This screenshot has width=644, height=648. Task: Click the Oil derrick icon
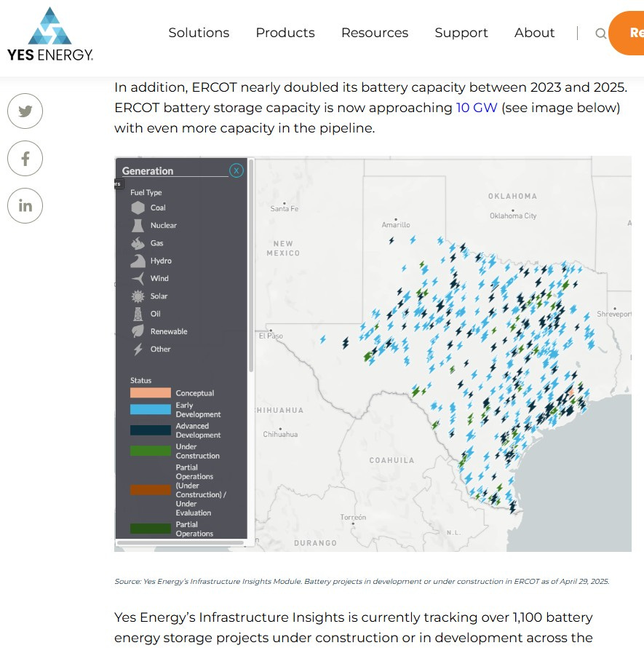tap(138, 314)
